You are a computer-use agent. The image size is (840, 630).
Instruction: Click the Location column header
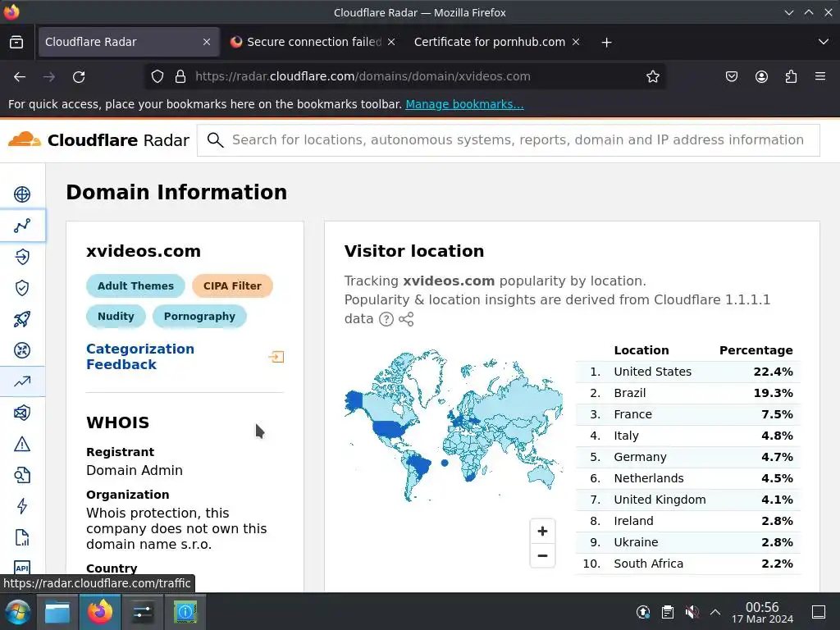[641, 350]
